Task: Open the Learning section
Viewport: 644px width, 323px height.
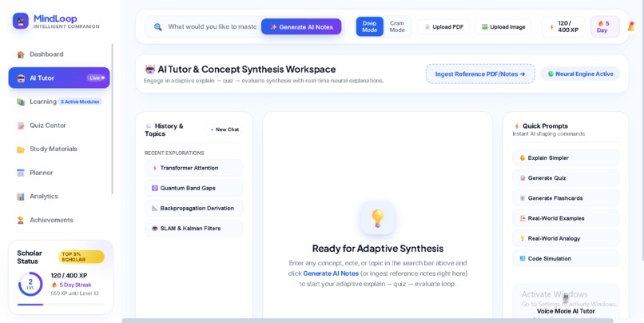Action: tap(59, 102)
